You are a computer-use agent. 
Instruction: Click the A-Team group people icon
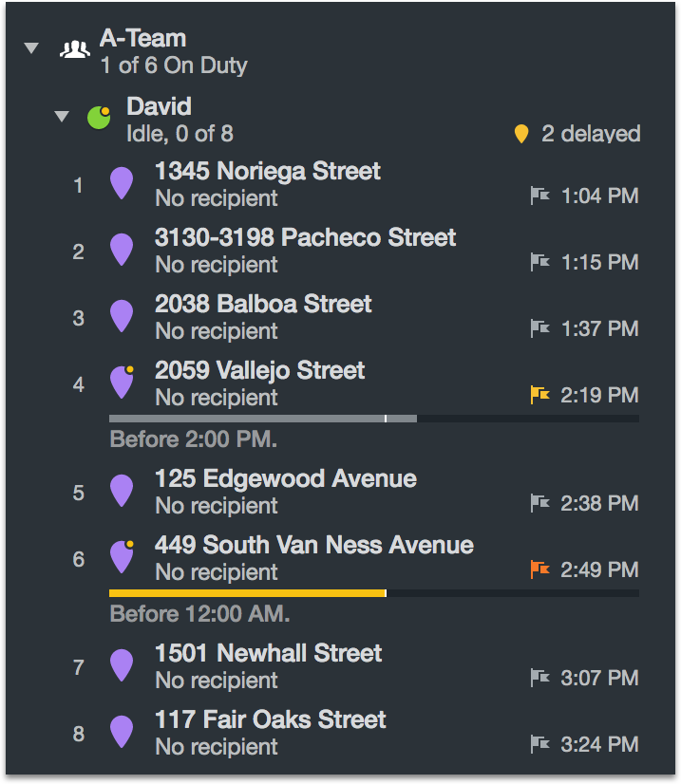[75, 49]
